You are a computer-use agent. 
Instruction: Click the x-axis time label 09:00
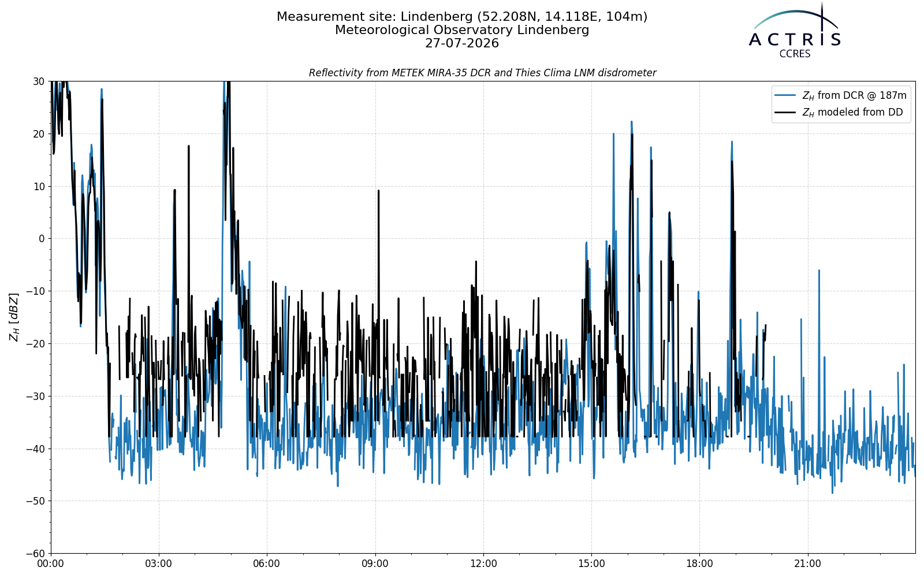375,564
